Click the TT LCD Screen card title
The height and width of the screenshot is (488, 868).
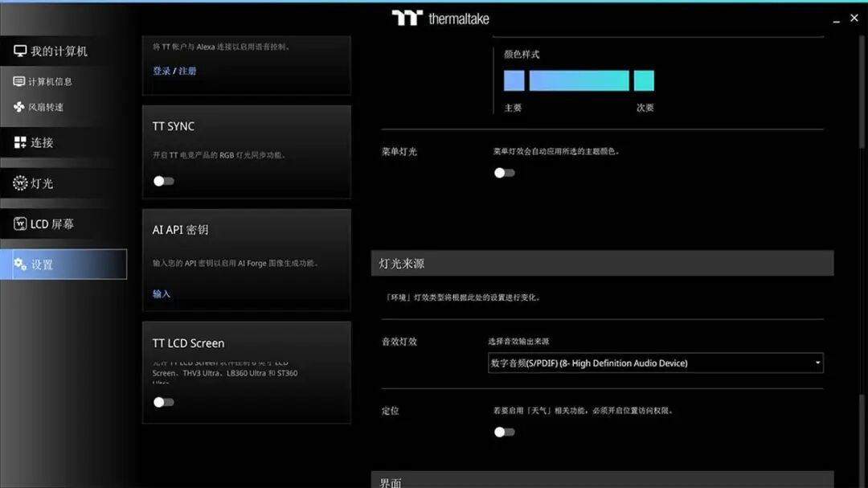pos(188,342)
